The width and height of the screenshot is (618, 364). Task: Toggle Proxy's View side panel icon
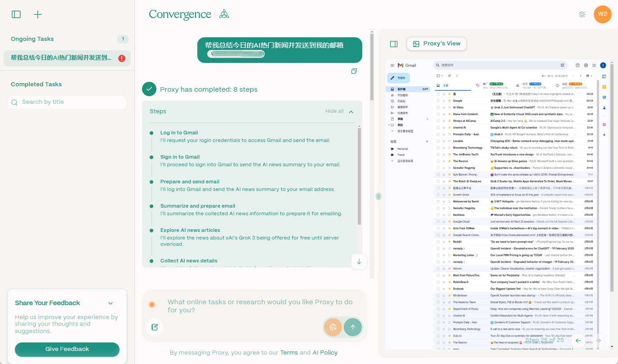tap(394, 44)
